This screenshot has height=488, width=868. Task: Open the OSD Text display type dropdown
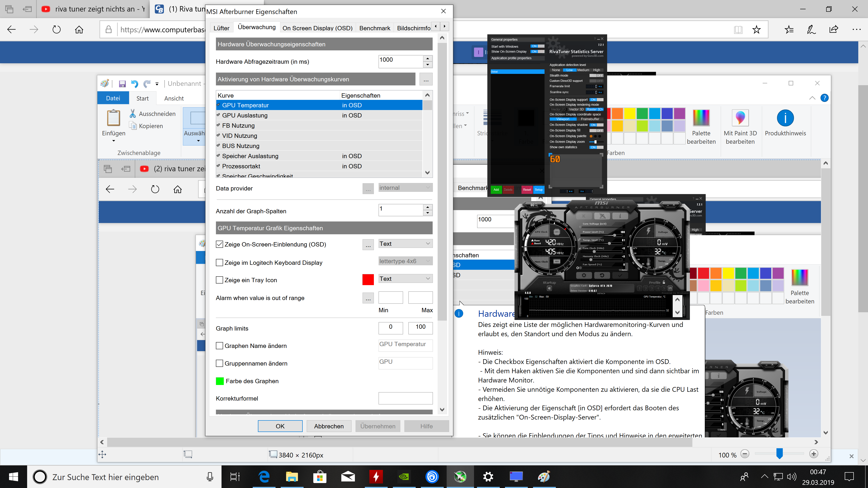[405, 244]
